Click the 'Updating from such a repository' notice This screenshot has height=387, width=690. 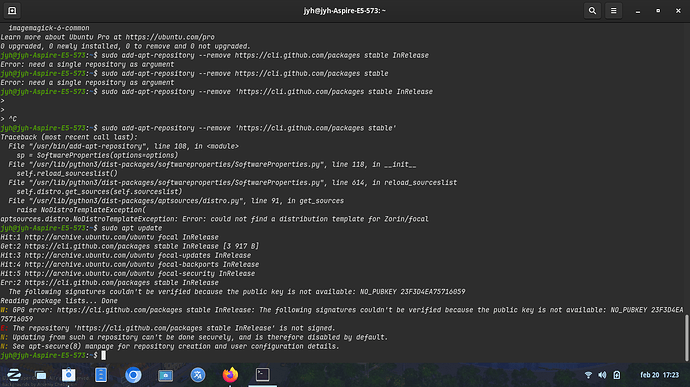pos(194,337)
